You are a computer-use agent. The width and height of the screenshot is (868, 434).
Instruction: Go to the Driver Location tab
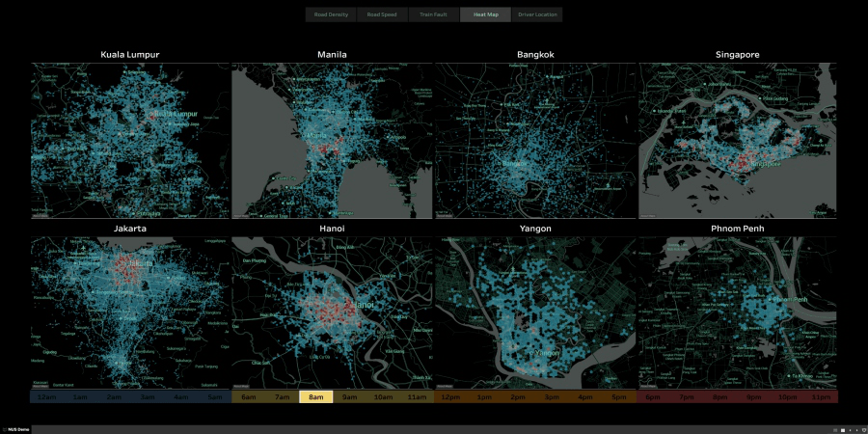click(x=537, y=14)
